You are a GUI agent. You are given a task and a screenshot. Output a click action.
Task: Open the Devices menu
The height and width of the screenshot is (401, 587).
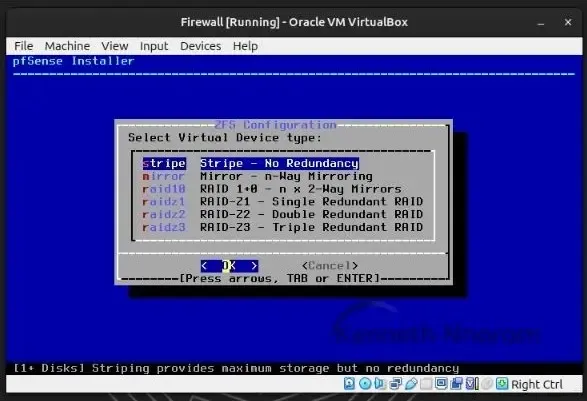pos(201,46)
